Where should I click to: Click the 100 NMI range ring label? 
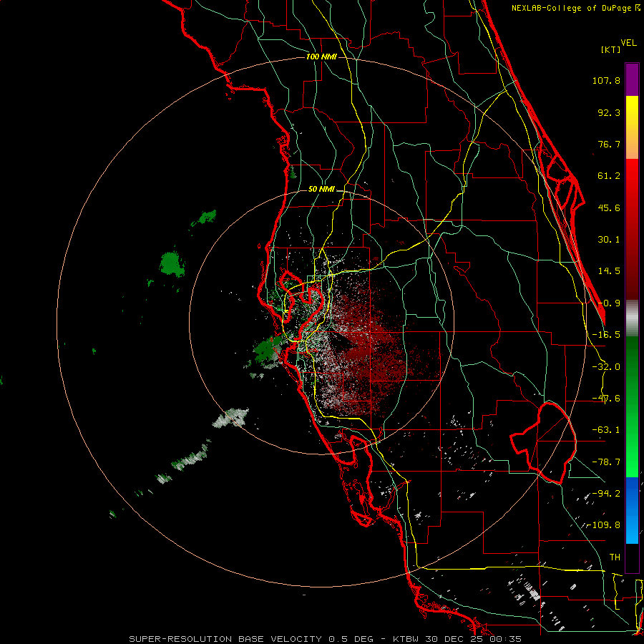pos(321,57)
